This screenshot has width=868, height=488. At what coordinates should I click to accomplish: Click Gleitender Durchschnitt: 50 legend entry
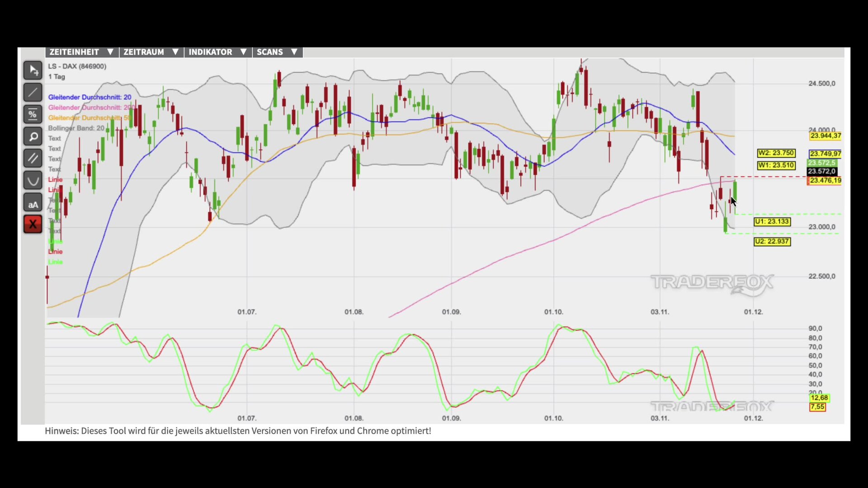click(89, 118)
